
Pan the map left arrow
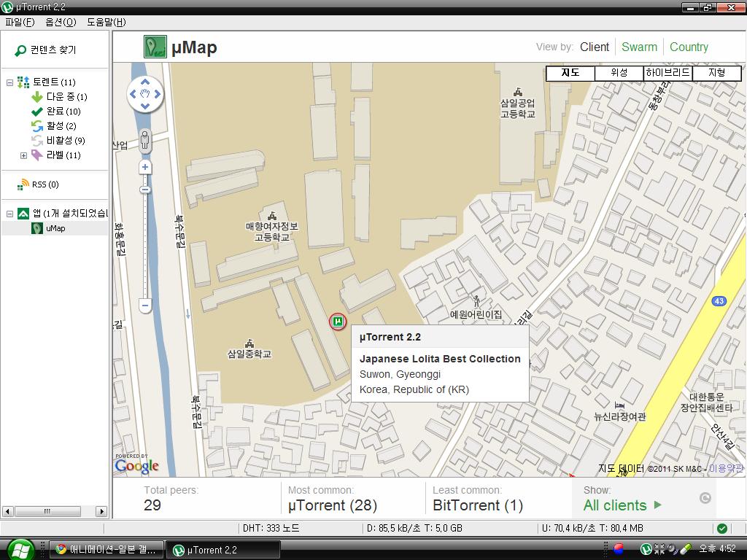pos(133,94)
